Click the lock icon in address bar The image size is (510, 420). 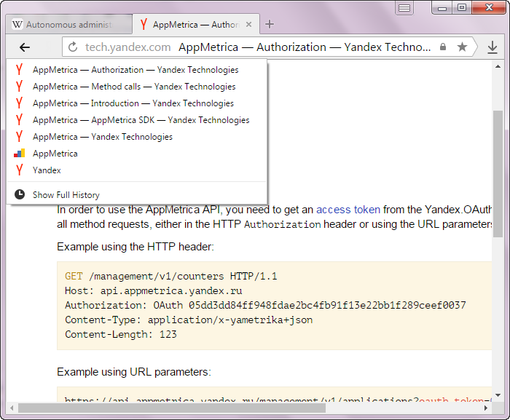pyautogui.click(x=443, y=47)
